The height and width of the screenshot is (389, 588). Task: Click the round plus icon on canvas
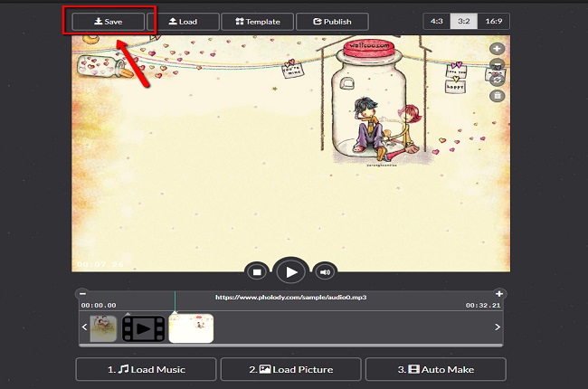(498, 48)
